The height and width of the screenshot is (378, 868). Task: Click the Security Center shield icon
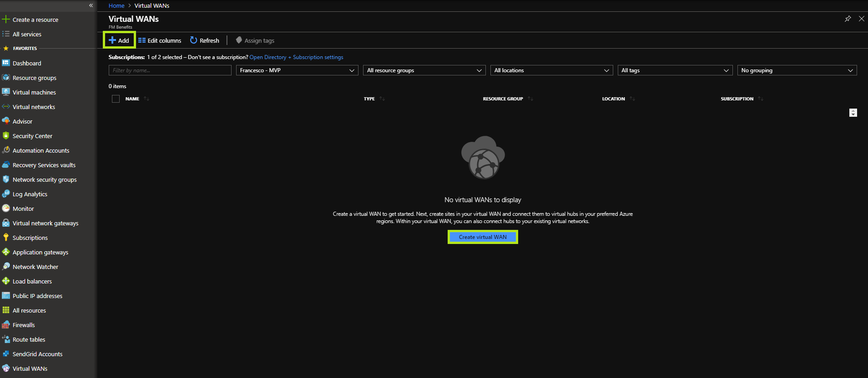(6, 136)
